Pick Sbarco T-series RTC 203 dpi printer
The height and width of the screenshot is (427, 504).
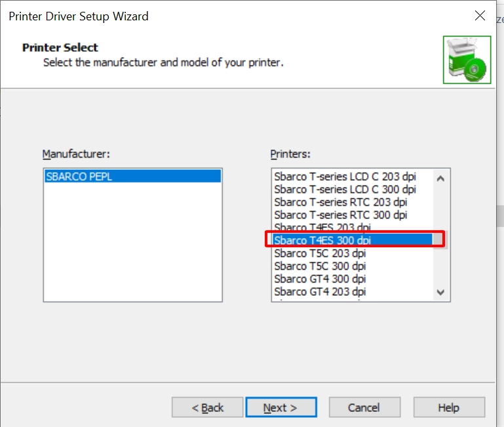click(340, 202)
